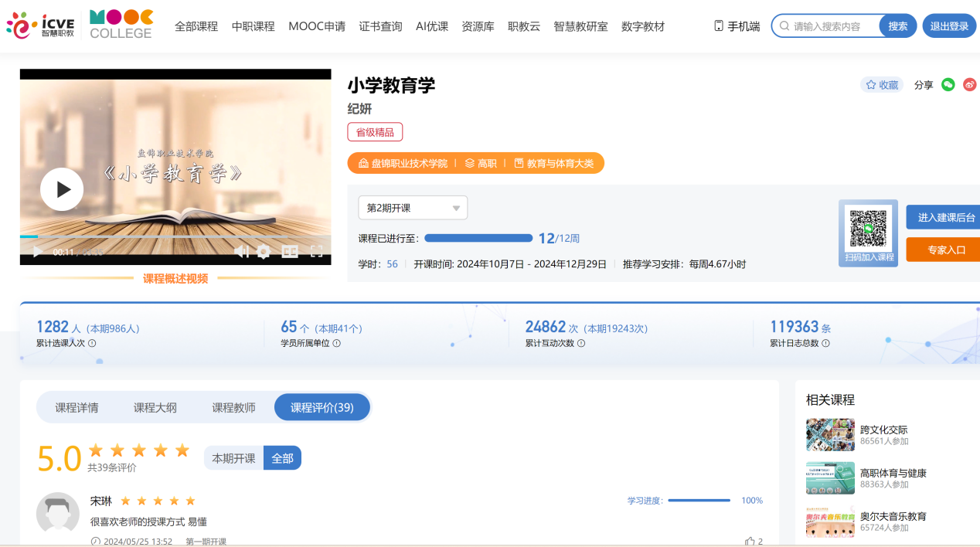
Task: Toggle video captions CC icon
Action: coord(290,251)
